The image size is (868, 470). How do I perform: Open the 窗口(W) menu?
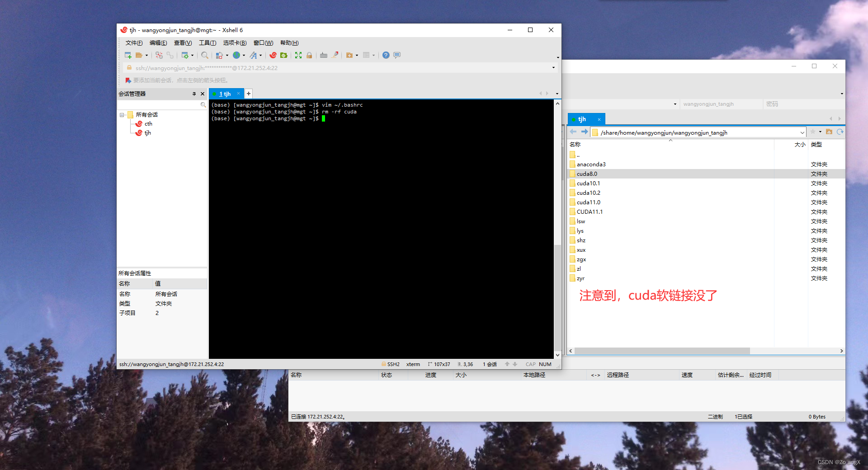pyautogui.click(x=263, y=43)
